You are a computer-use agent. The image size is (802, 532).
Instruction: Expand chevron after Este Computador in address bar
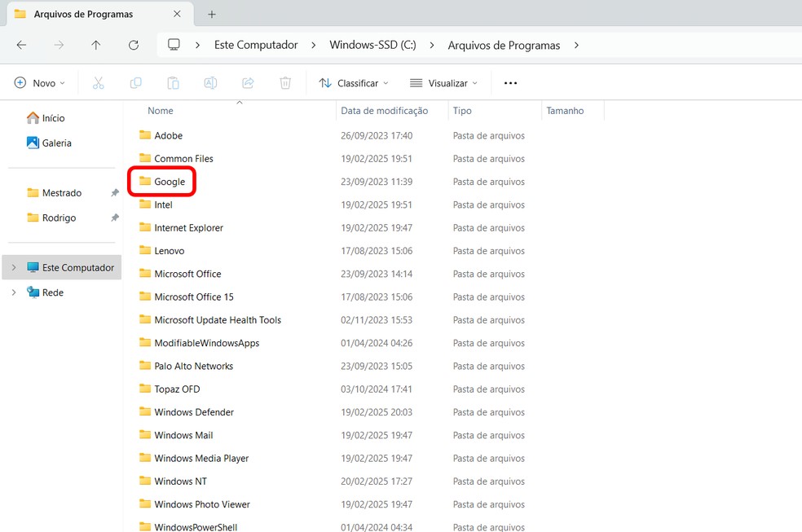(314, 45)
